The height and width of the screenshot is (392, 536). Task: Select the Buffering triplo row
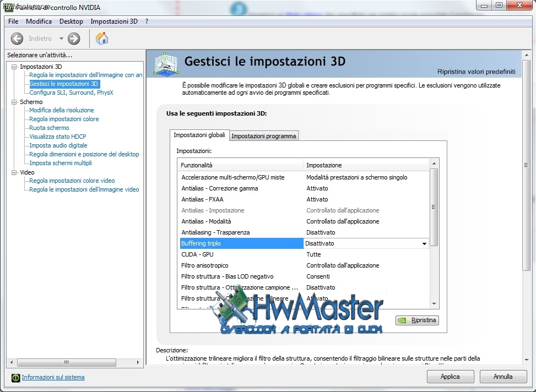point(304,243)
